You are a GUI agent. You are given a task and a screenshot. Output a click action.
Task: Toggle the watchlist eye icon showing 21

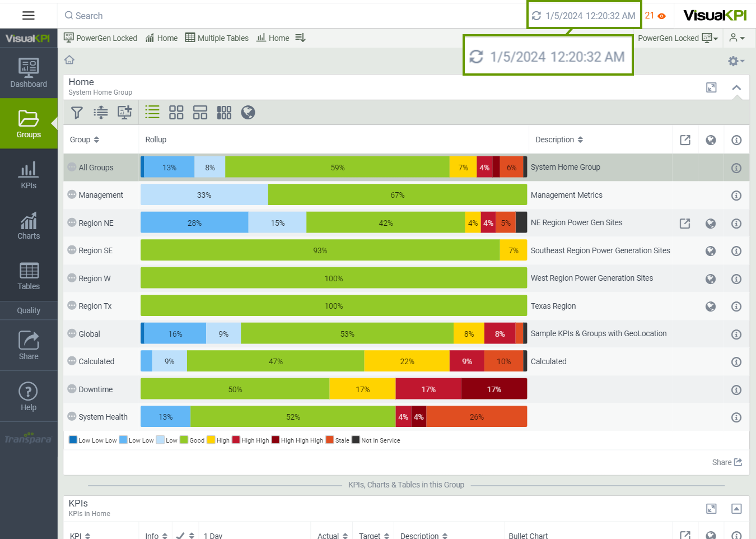point(661,16)
